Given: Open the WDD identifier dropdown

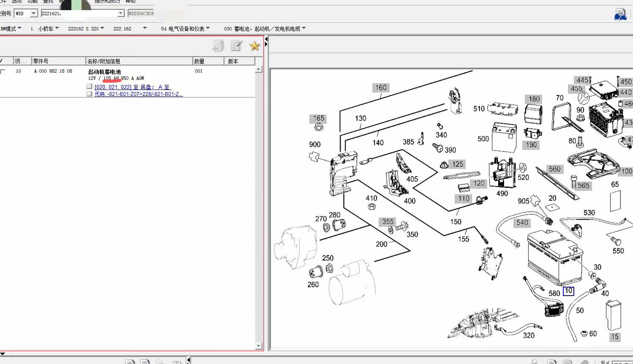Looking at the screenshot, I should [34, 14].
